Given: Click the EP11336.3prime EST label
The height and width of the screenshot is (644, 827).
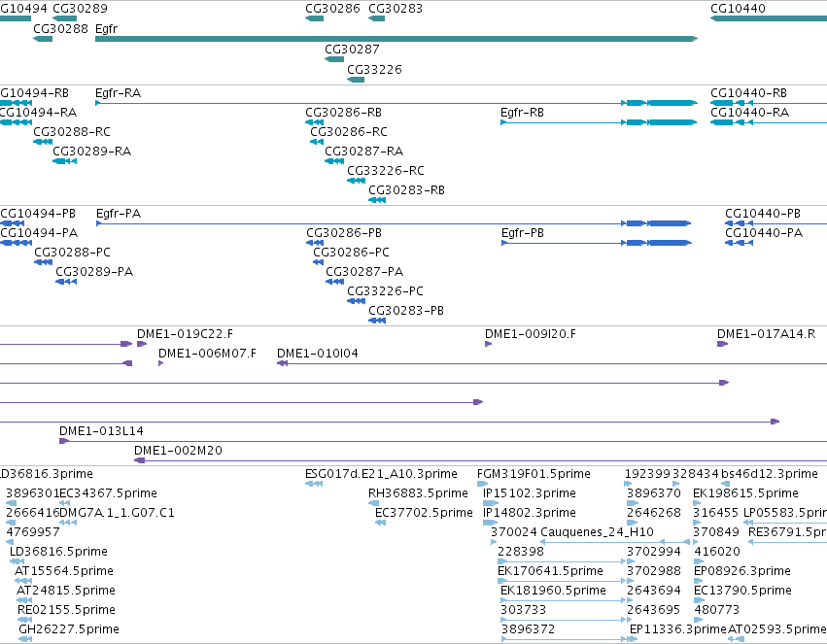Looking at the screenshot, I should tap(677, 629).
